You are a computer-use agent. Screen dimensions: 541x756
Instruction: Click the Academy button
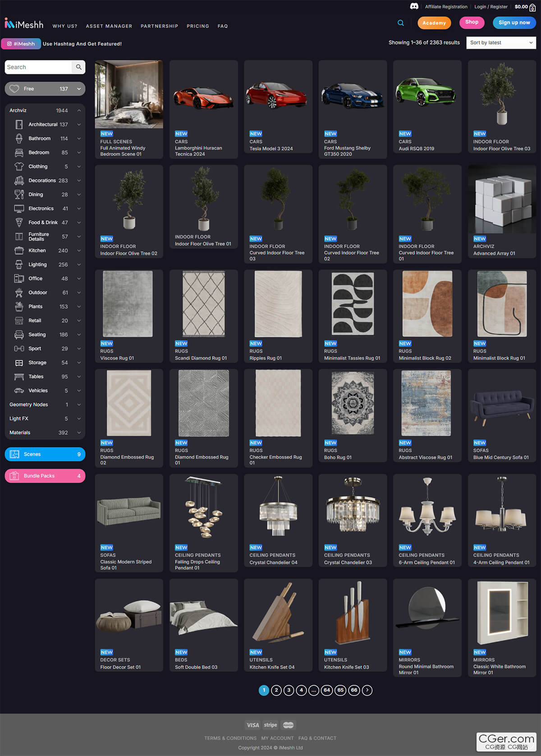point(434,23)
